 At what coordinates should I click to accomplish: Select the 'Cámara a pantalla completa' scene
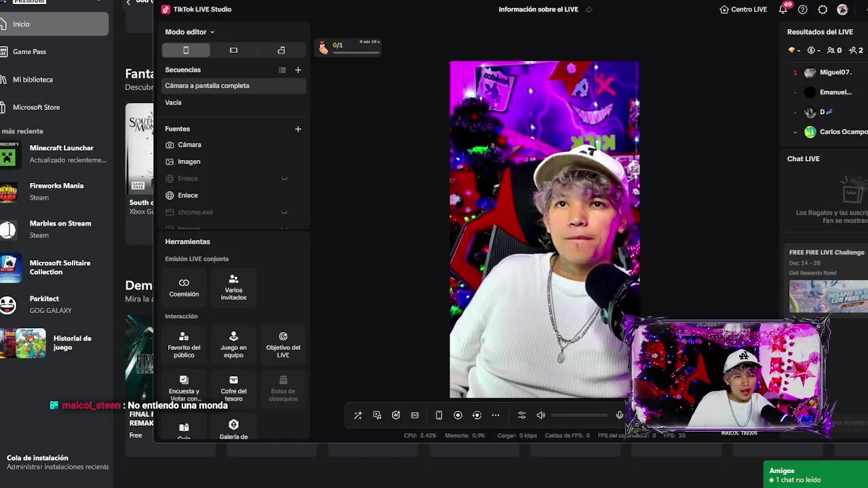pyautogui.click(x=233, y=85)
